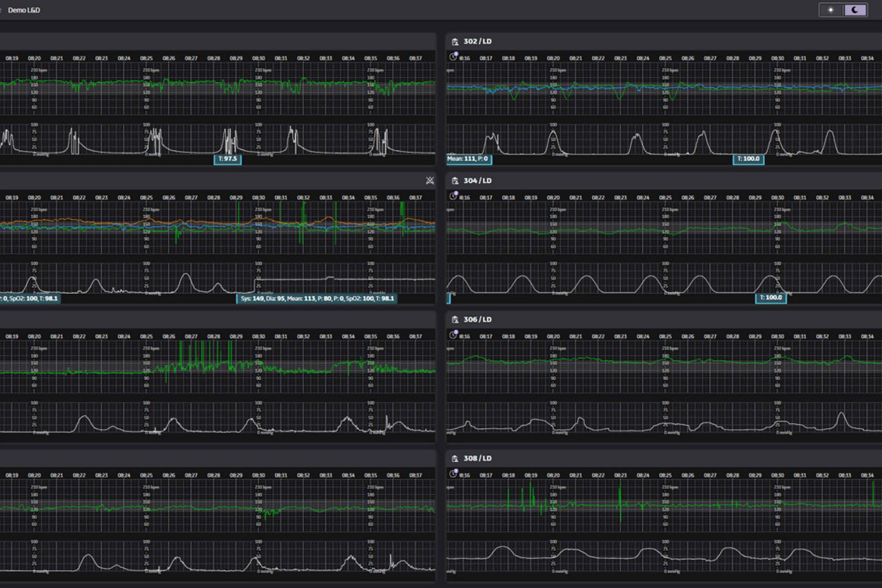This screenshot has height=588, width=882.
Task: Click the Mean: 111, P: 0 annotation
Action: coord(468,159)
